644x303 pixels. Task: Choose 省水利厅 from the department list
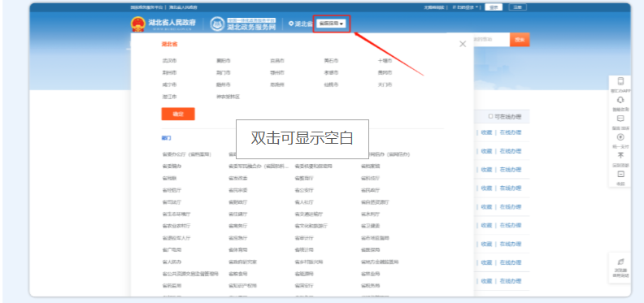pos(371,214)
